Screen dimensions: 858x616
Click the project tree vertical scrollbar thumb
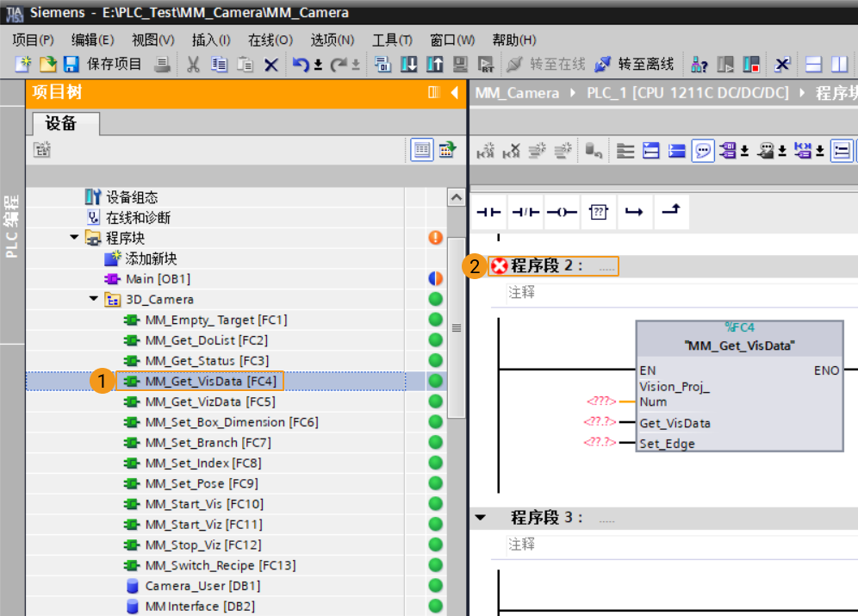point(457,328)
